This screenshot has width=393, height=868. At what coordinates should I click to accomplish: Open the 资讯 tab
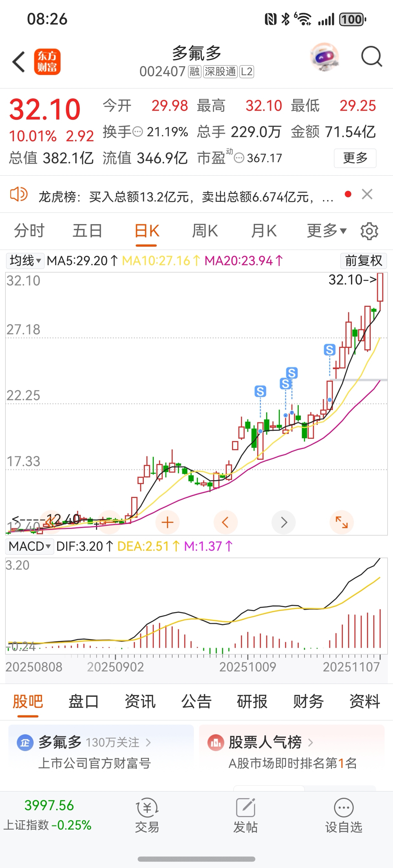point(140,702)
